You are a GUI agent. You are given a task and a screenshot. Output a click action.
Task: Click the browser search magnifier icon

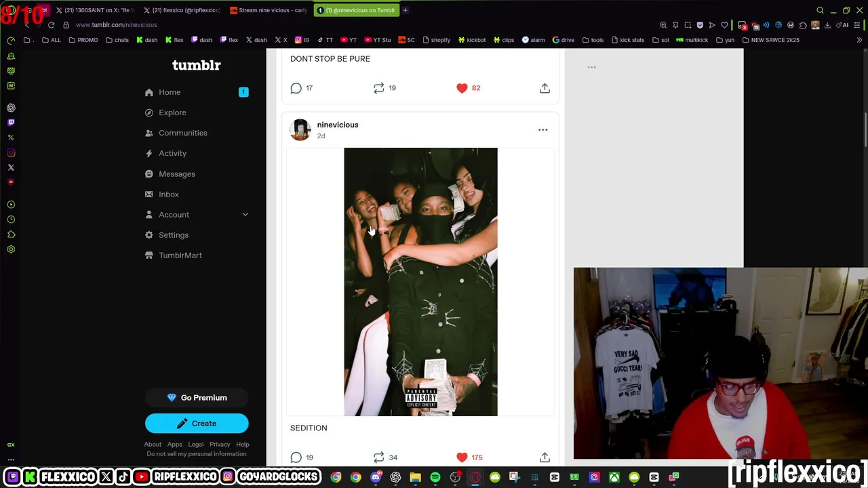[x=820, y=10]
